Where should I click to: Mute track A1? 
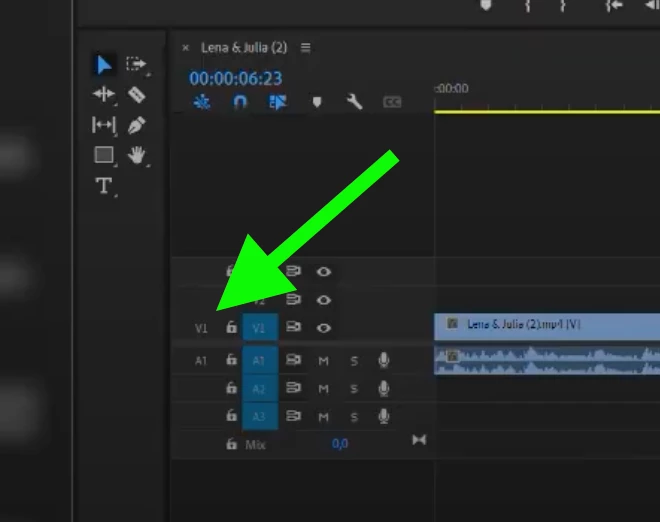pyautogui.click(x=323, y=361)
